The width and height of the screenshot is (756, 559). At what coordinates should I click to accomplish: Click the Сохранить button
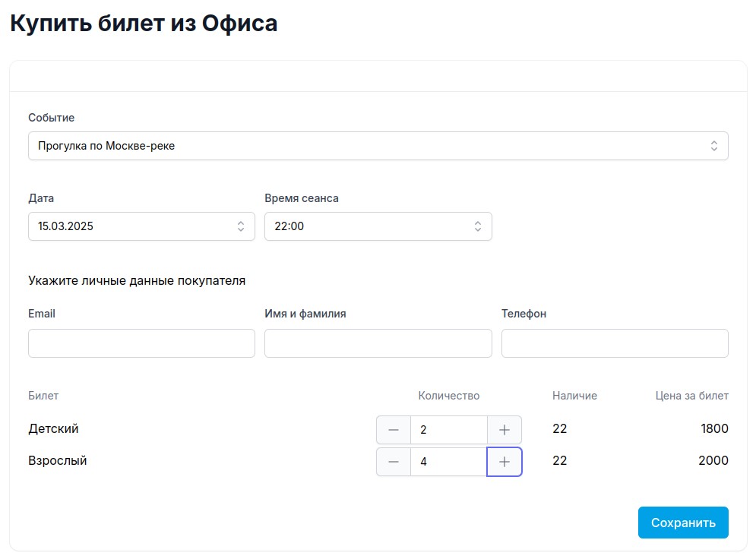pos(682,522)
